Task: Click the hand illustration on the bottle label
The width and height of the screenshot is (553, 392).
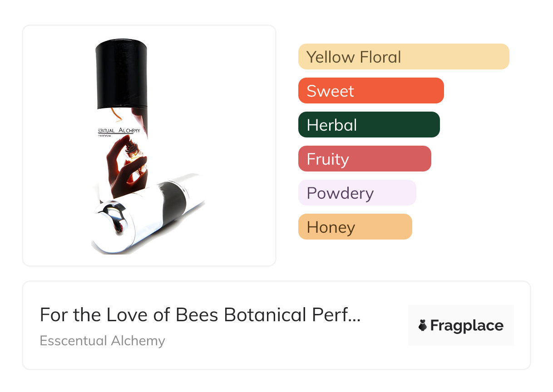Action: (x=123, y=168)
